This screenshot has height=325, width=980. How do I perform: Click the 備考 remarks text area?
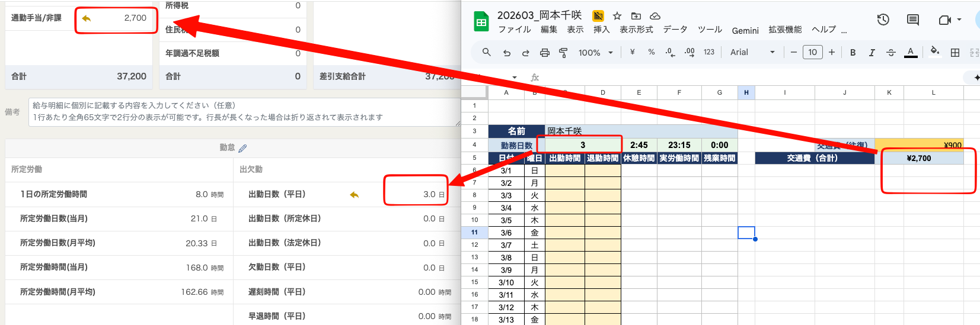pos(244,112)
